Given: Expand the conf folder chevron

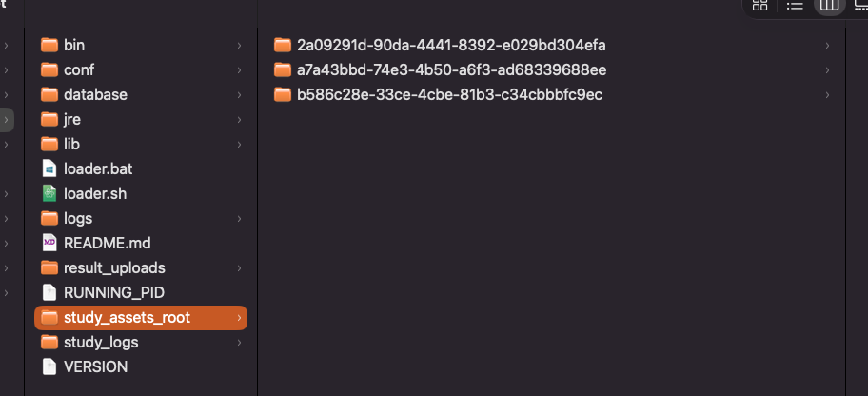Looking at the screenshot, I should tap(239, 70).
